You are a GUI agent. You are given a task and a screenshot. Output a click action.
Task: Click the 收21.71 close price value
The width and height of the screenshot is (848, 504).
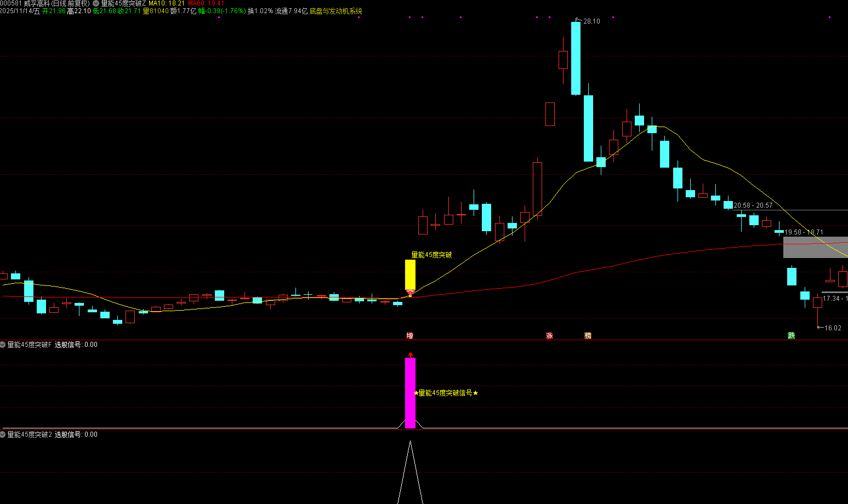129,11
